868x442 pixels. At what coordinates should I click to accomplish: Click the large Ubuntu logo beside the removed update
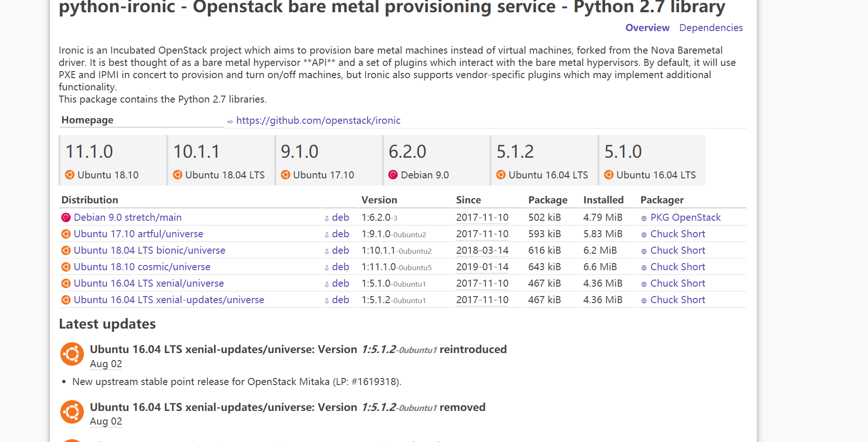pos(72,412)
